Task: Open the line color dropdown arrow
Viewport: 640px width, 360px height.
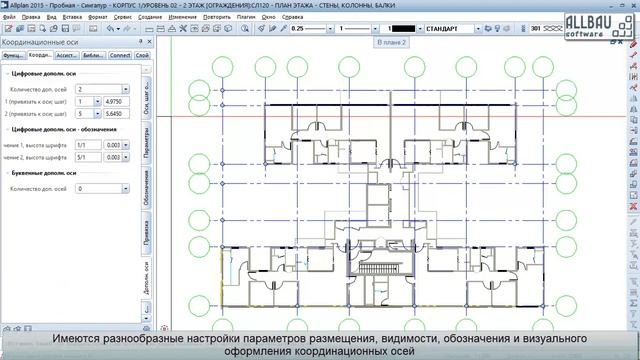Action: point(420,29)
